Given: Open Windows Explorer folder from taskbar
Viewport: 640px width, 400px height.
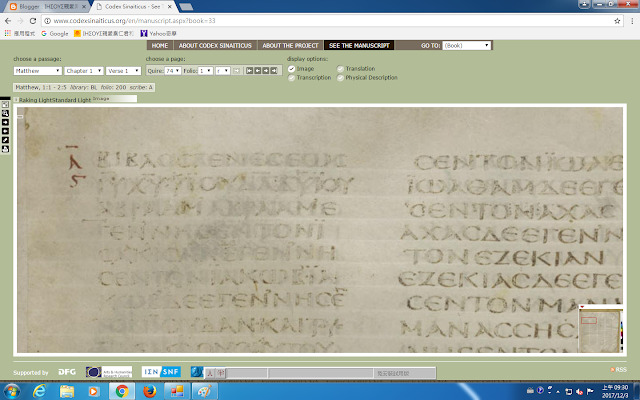Looking at the screenshot, I should point(67,391).
